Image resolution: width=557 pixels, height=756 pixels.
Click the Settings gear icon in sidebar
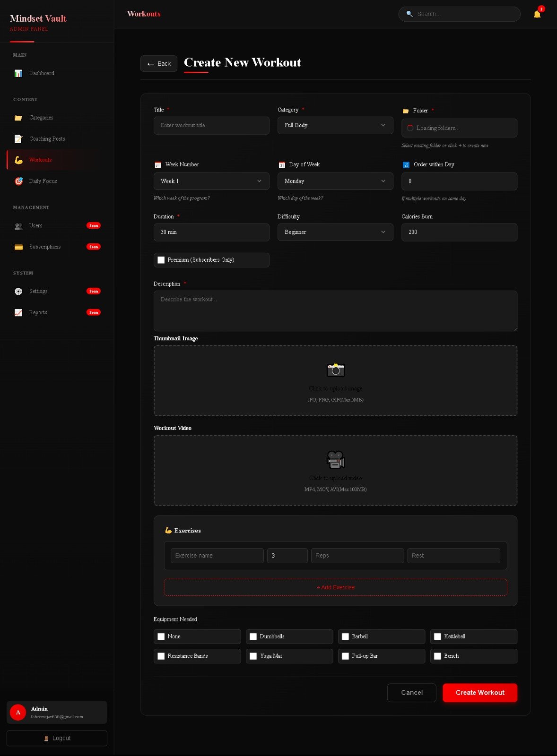click(18, 292)
